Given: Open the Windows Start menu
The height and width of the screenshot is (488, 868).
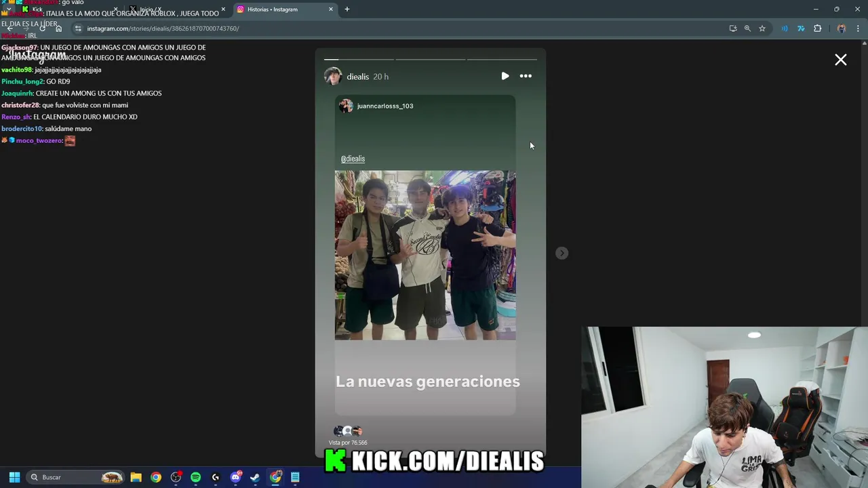Looking at the screenshot, I should point(14,477).
